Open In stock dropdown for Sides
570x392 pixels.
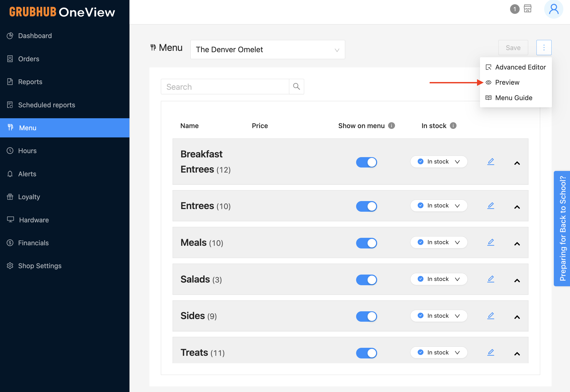(x=439, y=316)
